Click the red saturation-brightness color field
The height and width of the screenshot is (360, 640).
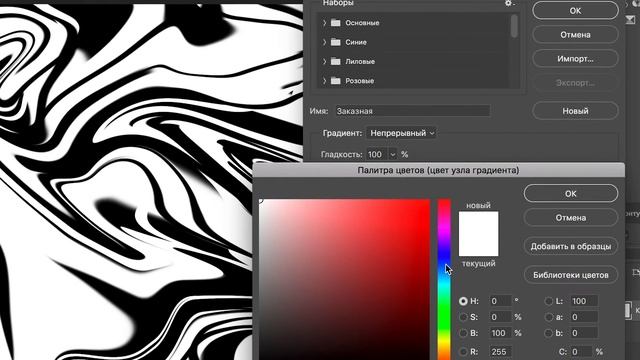coord(344,280)
